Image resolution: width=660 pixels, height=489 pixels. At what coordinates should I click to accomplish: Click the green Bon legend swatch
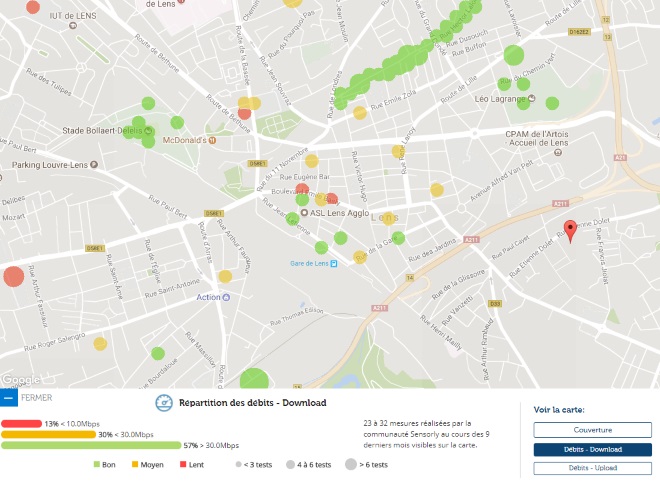[97, 465]
